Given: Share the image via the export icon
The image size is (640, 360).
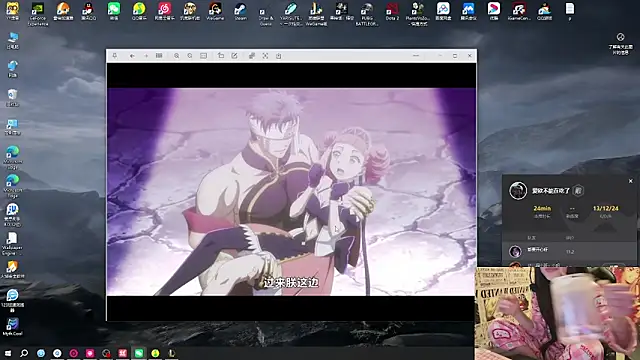Looking at the screenshot, I should [278, 56].
